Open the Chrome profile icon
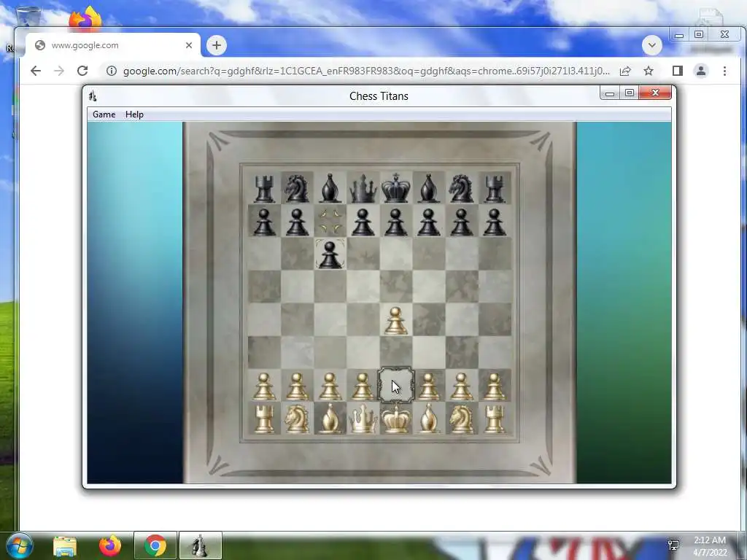Screen dimensions: 747x560 tap(701, 71)
